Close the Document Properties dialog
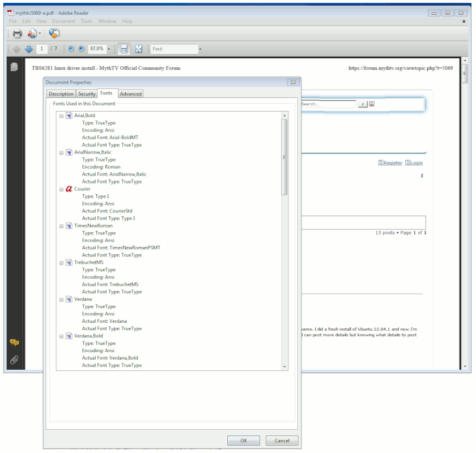 (x=294, y=82)
